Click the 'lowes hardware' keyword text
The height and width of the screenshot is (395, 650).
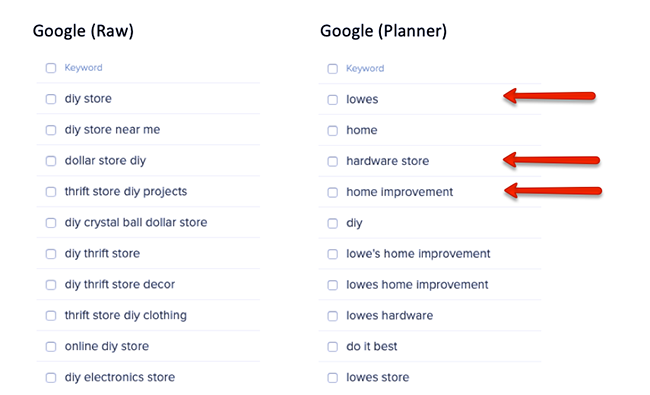[390, 315]
